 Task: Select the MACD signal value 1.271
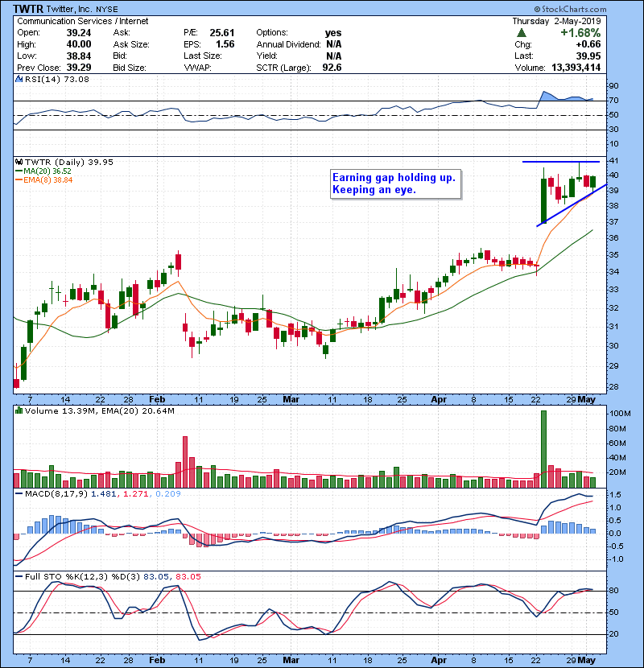135,494
